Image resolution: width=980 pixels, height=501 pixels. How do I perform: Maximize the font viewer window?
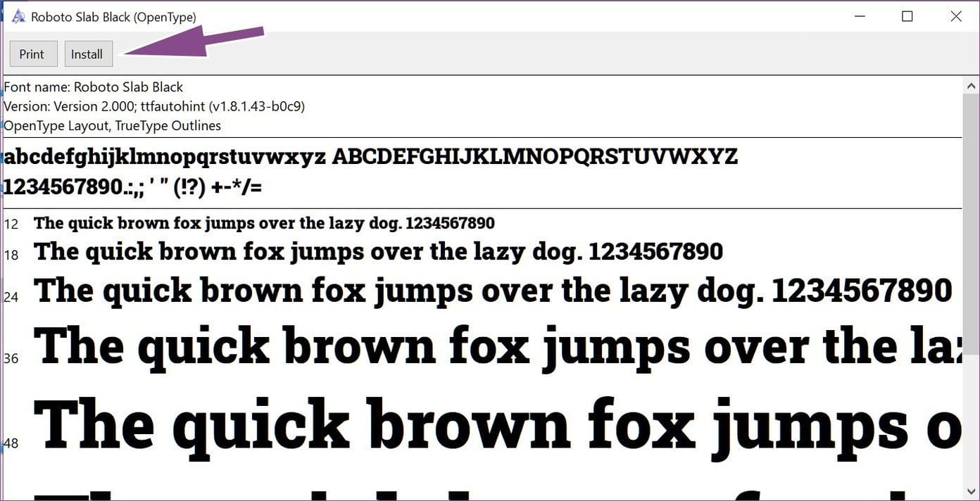tap(907, 16)
